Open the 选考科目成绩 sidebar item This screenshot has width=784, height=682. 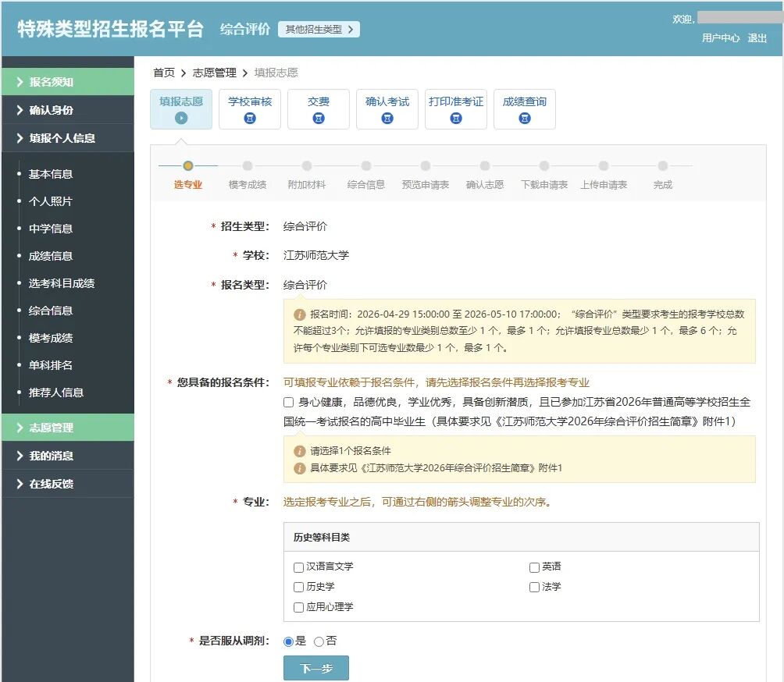coord(62,283)
